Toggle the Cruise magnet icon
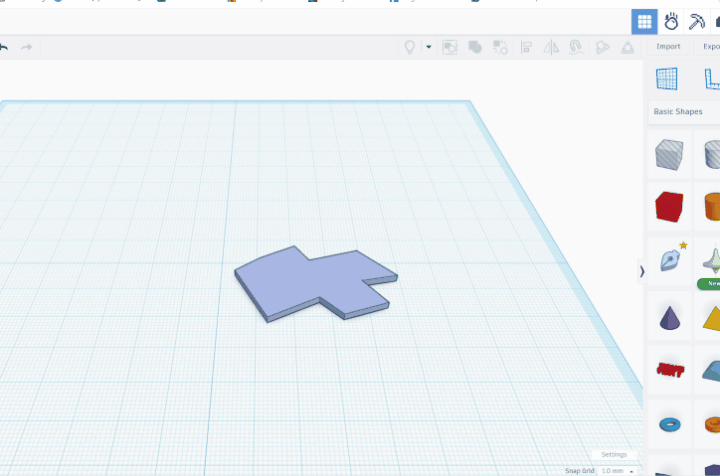 (x=576, y=47)
